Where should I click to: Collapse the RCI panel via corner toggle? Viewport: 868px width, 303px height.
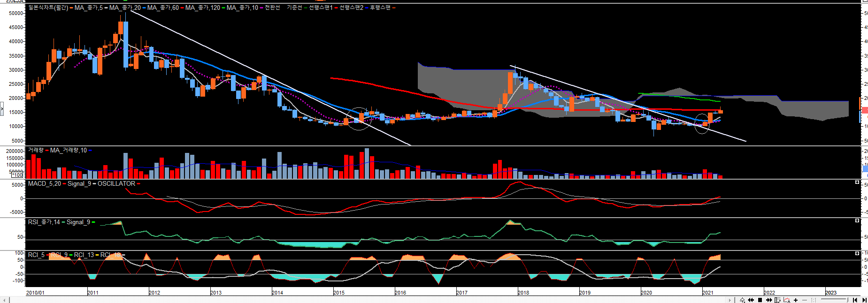pyautogui.click(x=857, y=253)
